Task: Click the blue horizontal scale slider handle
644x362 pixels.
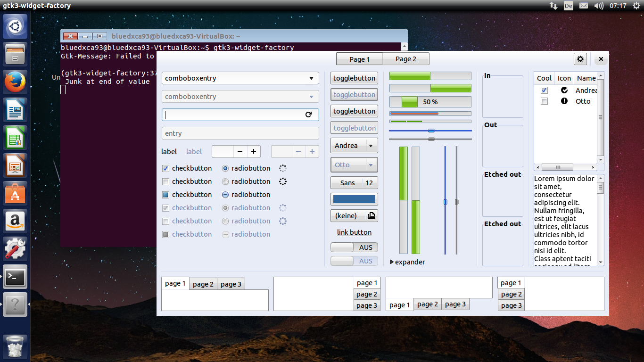Action: tap(431, 131)
